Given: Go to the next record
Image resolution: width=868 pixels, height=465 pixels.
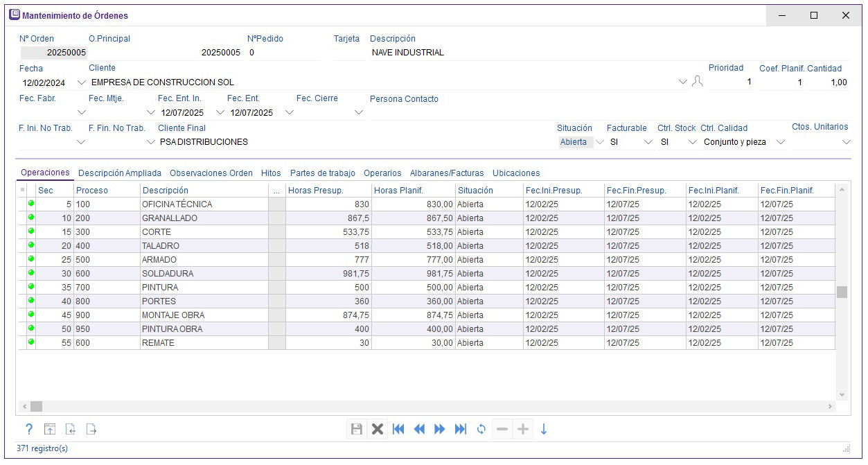Looking at the screenshot, I should click(440, 429).
